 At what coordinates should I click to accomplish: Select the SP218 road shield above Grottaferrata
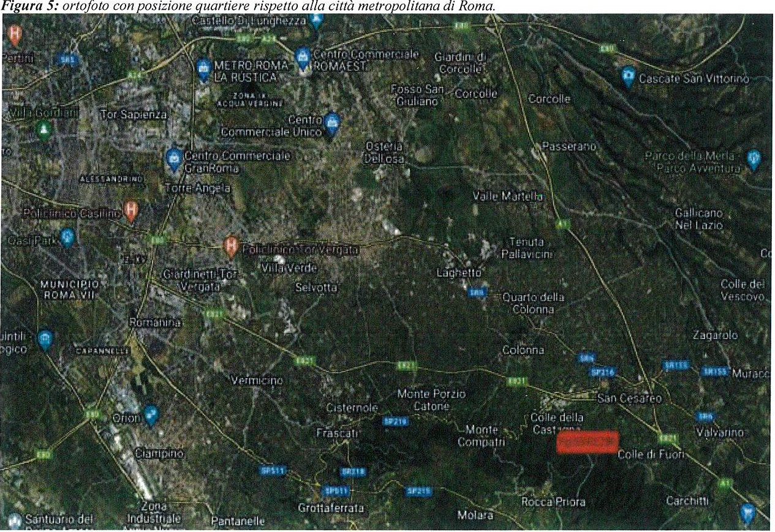[x=353, y=472]
